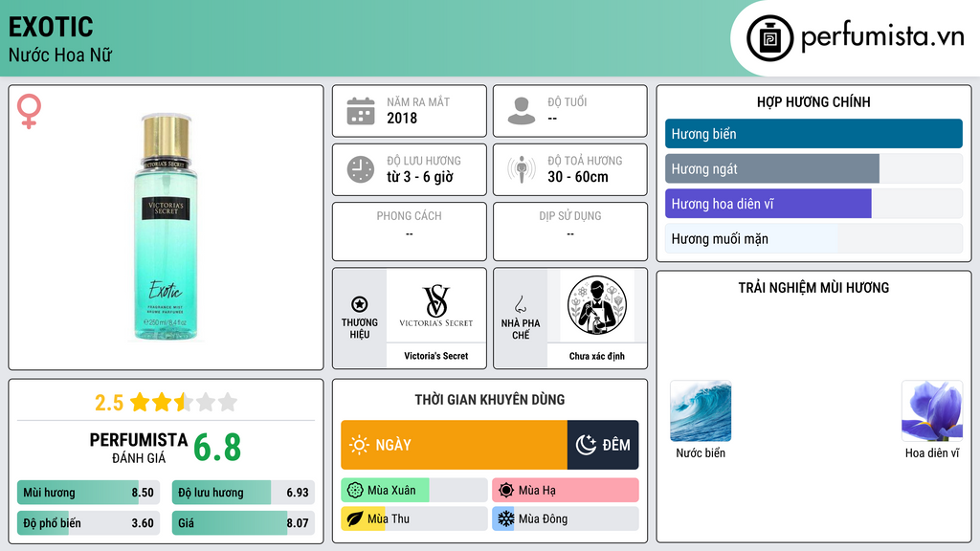Click the flower icon next to Mùa Xuân

coord(355,491)
